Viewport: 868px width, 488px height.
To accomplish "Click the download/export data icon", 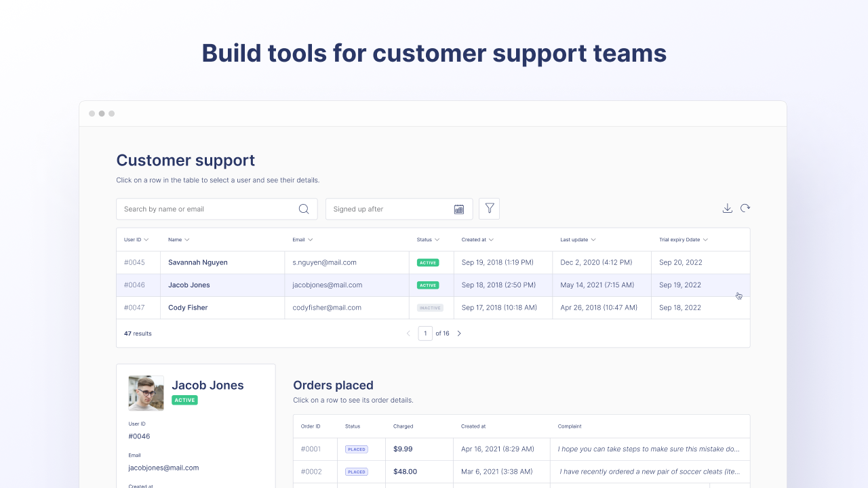I will [727, 208].
